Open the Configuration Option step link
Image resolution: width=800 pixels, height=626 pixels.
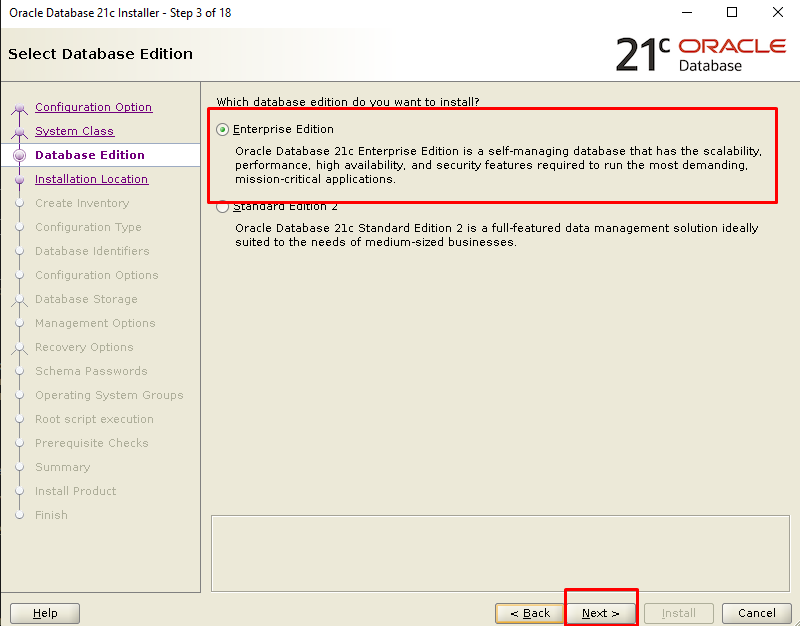tap(93, 107)
